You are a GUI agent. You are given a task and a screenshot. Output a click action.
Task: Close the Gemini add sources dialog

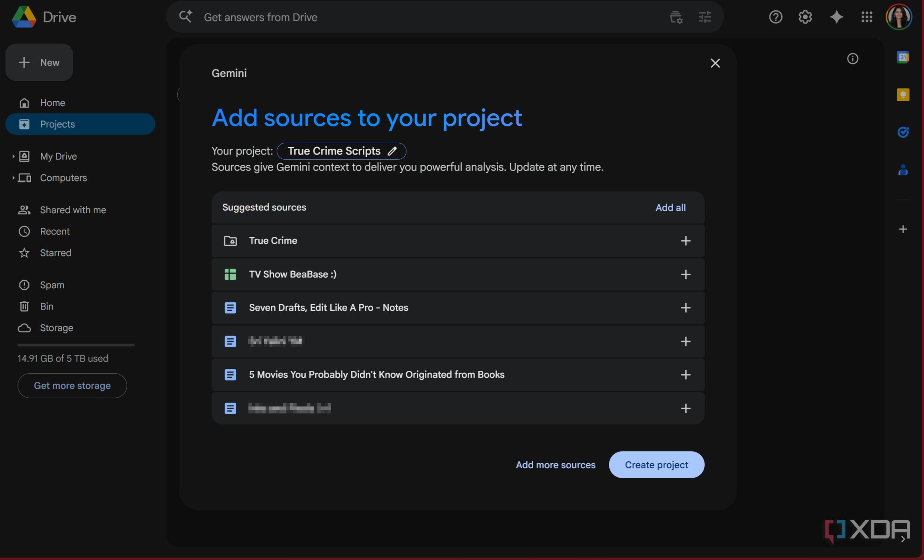(715, 63)
